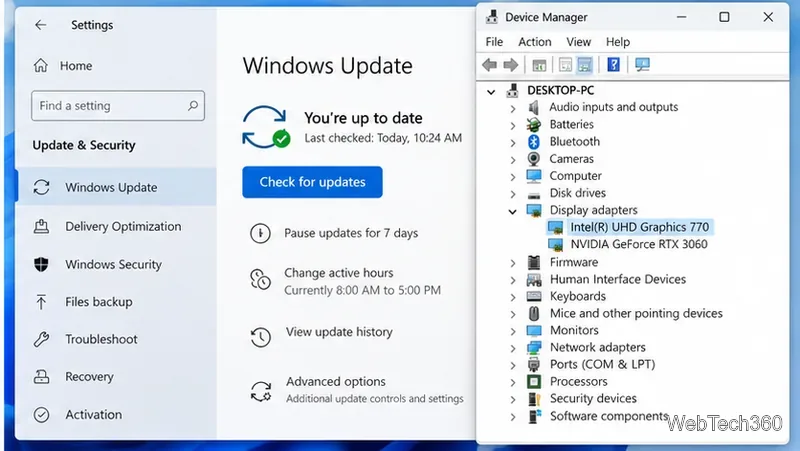Expand Audio inputs and outputs
Viewport: 800px width, 451px height.
(513, 108)
